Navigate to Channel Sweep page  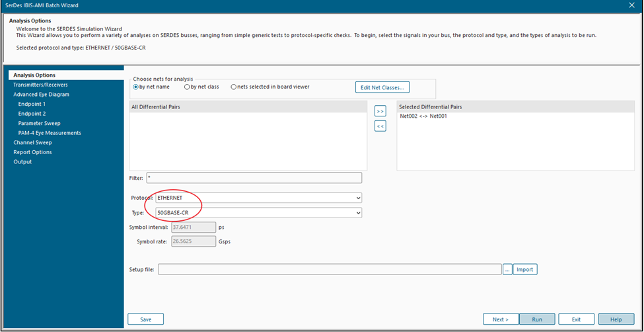(x=32, y=142)
